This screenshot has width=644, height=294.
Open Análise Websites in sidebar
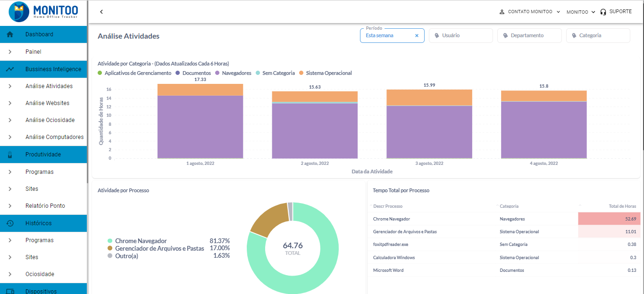(x=47, y=103)
